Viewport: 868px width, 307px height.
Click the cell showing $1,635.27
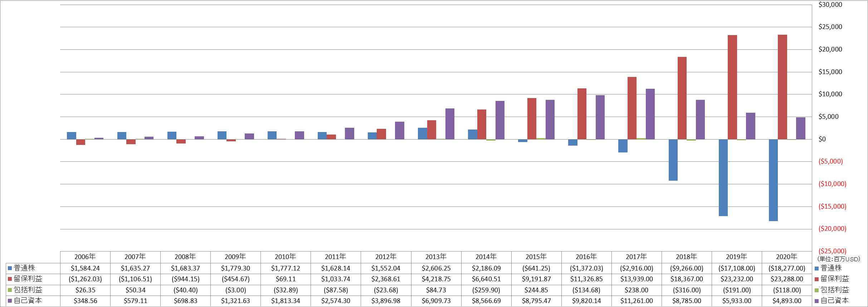point(135,268)
